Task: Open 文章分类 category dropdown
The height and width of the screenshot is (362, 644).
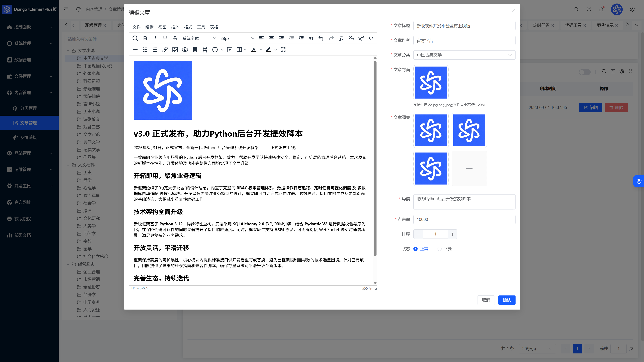Action: click(464, 55)
